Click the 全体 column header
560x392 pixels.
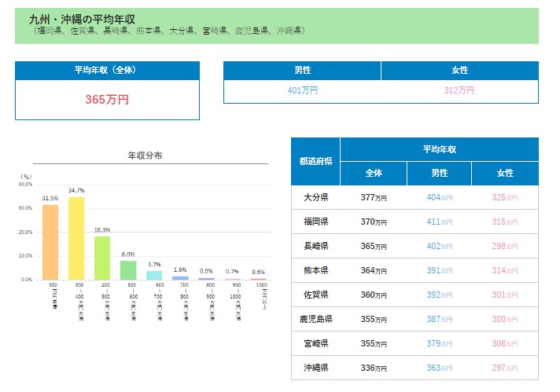pos(374,174)
